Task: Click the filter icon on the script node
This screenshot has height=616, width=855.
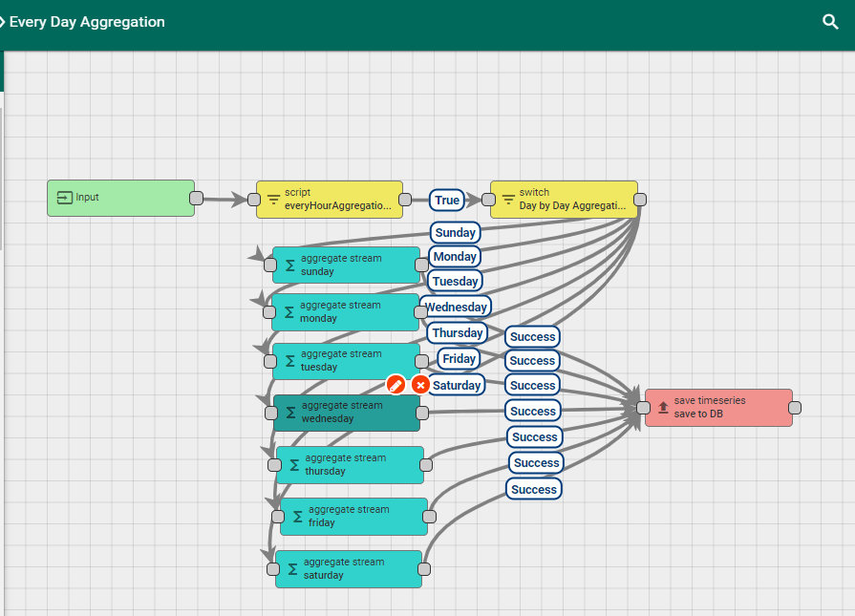Action: click(x=272, y=200)
